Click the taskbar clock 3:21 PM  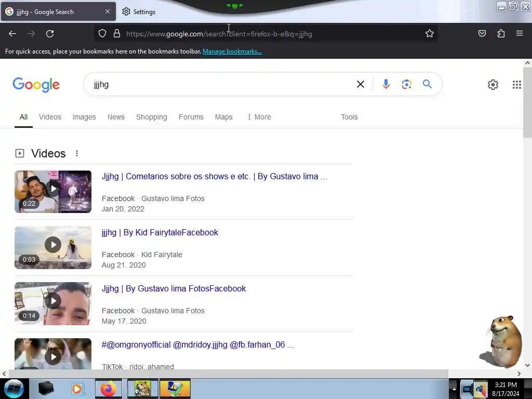pyautogui.click(x=506, y=389)
